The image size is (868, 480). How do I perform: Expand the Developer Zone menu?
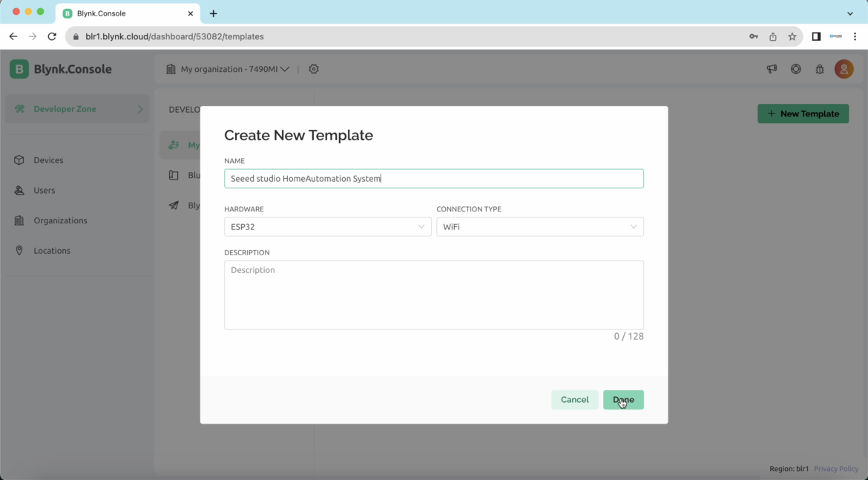(77, 109)
